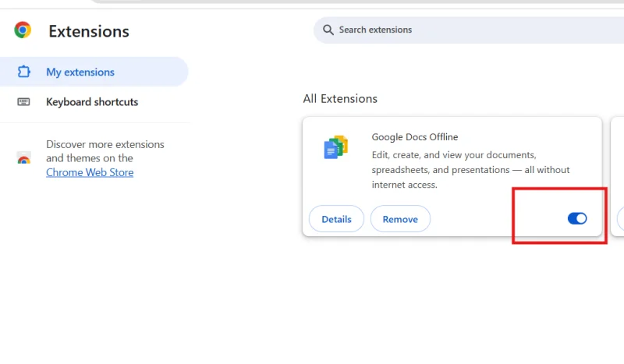Click the Chrome Web Store rainbow icon
The width and height of the screenshot is (624, 364).
pos(24,158)
